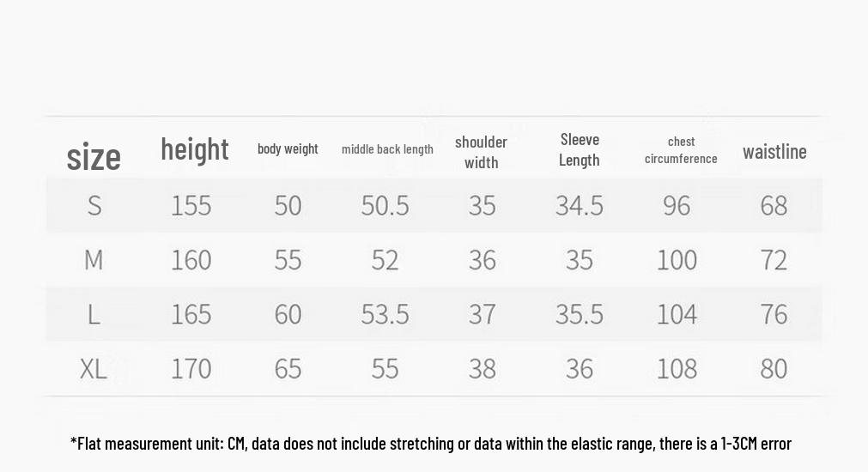Image resolution: width=868 pixels, height=472 pixels.
Task: Select chest circumference value 108
Action: [x=677, y=368]
